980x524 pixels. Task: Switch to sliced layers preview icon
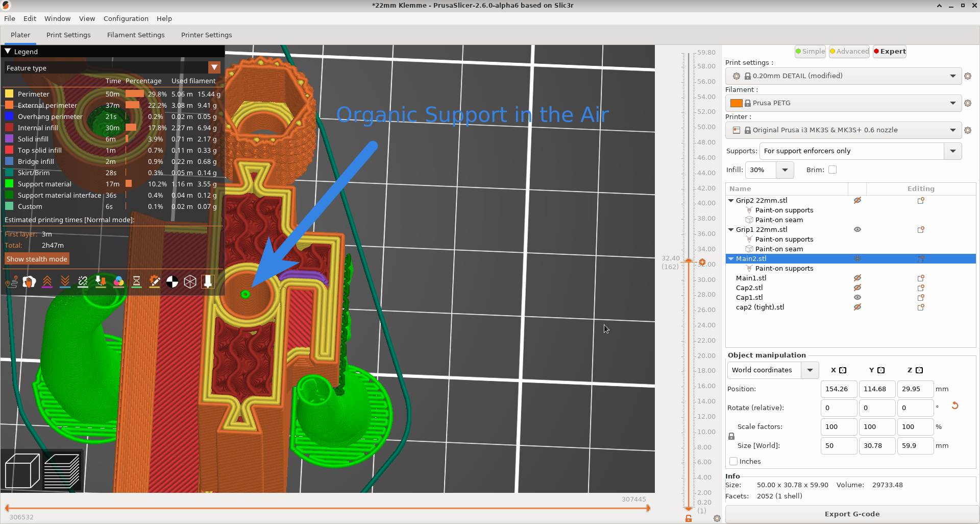[62, 471]
